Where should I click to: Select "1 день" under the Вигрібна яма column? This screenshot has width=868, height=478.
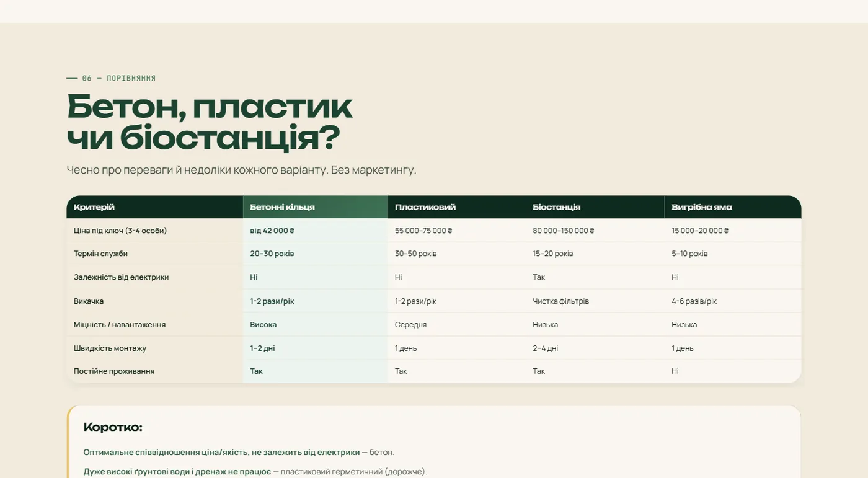(683, 348)
